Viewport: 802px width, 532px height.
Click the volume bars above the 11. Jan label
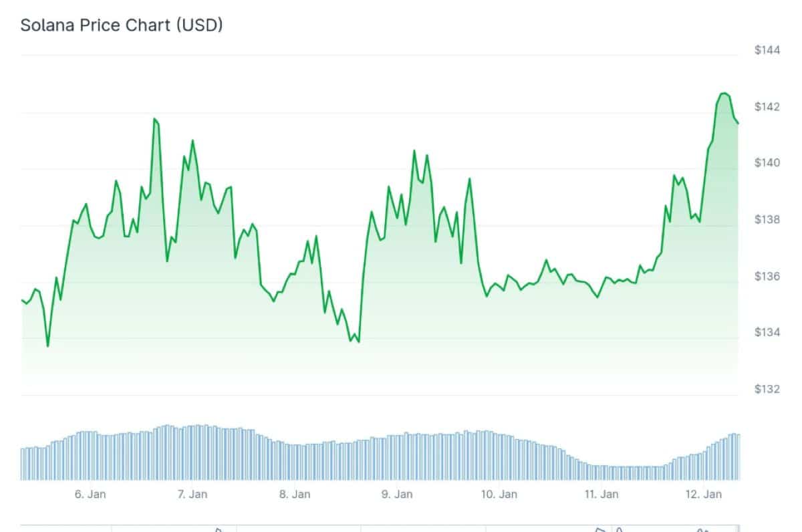pos(601,472)
